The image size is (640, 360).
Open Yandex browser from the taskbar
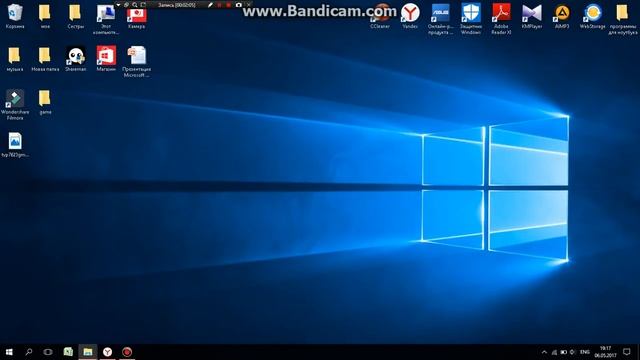[107, 352]
